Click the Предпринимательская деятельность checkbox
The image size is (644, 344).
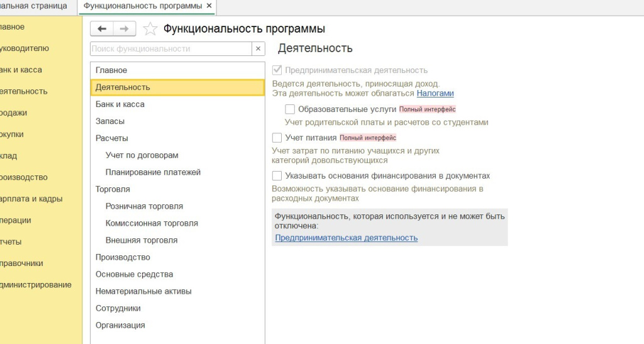[277, 70]
